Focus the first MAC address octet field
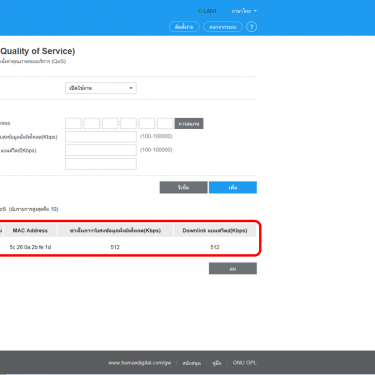 [73, 123]
